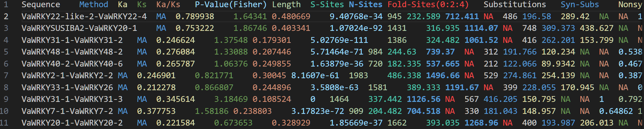Click Ka value 0.789938
This screenshot has height=129, width=644.
click(x=195, y=16)
